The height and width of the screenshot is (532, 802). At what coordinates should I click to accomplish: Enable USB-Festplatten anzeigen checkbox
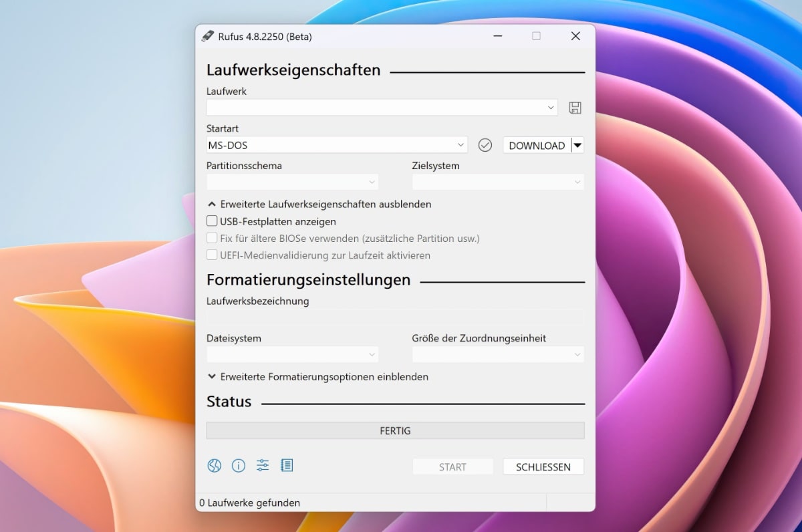coord(212,221)
